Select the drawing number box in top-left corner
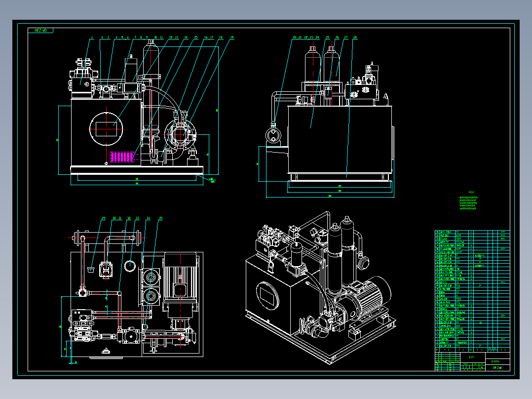The image size is (532, 399). tap(40, 31)
